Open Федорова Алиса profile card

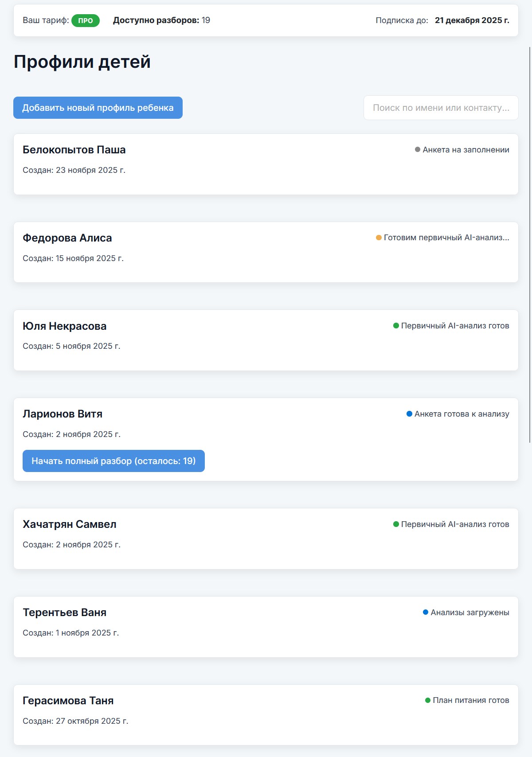tap(67, 238)
